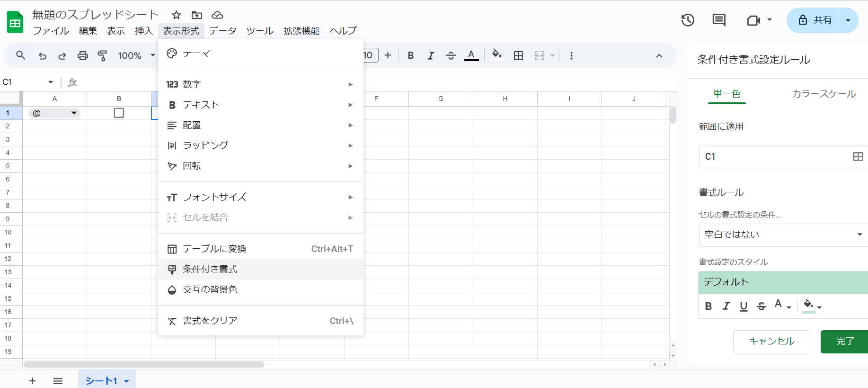Click the 完了 button
The height and width of the screenshot is (388, 868).
845,342
